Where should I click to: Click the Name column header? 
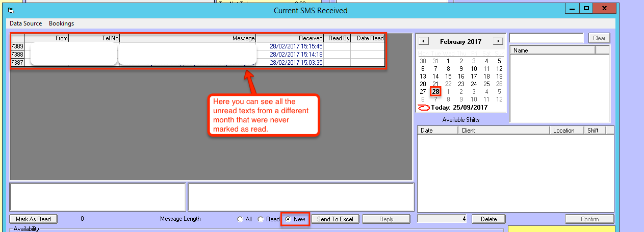[553, 50]
